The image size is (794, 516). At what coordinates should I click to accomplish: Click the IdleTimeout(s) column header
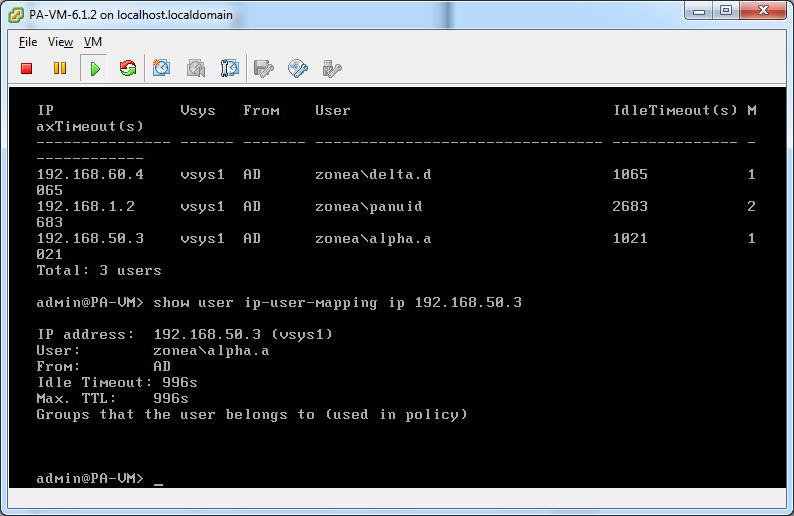[x=676, y=110]
